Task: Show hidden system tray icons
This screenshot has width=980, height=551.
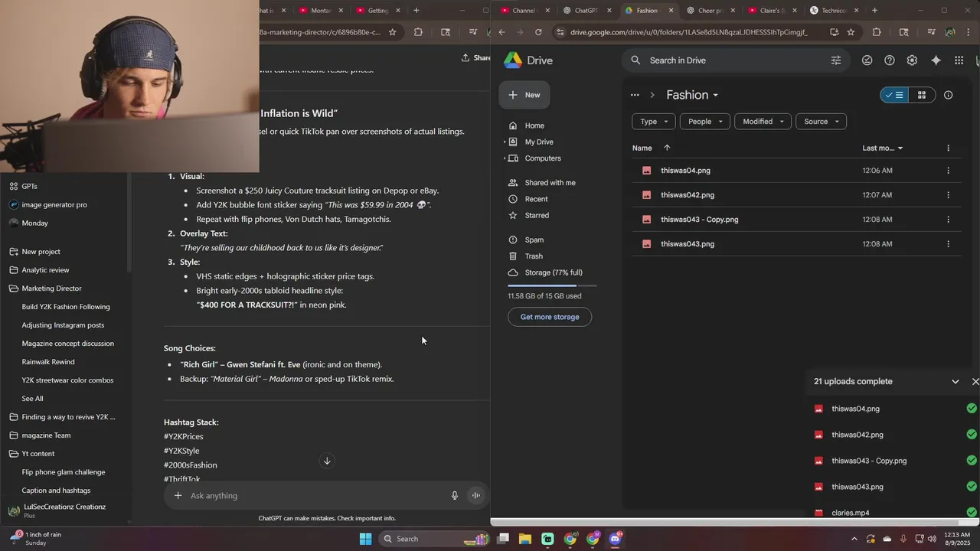Action: click(854, 539)
